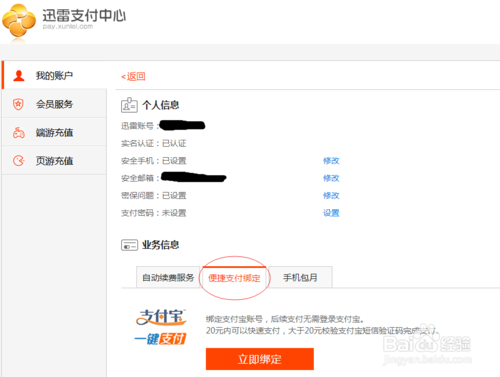Click the 密保问题：已设置 text
Viewport: 500px width, 377px height.
click(x=153, y=195)
